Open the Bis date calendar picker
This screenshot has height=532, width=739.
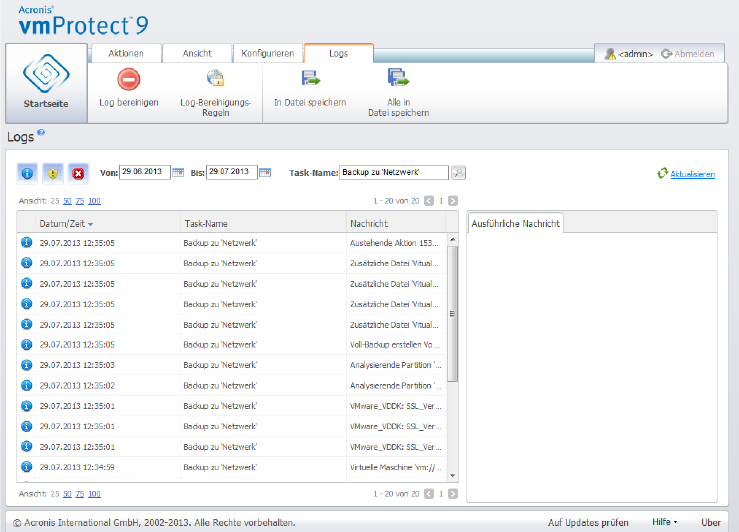[265, 173]
